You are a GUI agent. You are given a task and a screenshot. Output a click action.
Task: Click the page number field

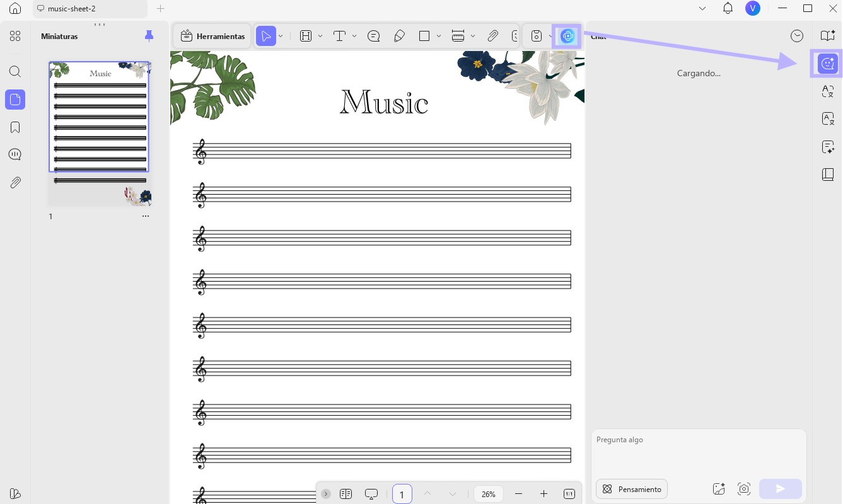pos(402,494)
